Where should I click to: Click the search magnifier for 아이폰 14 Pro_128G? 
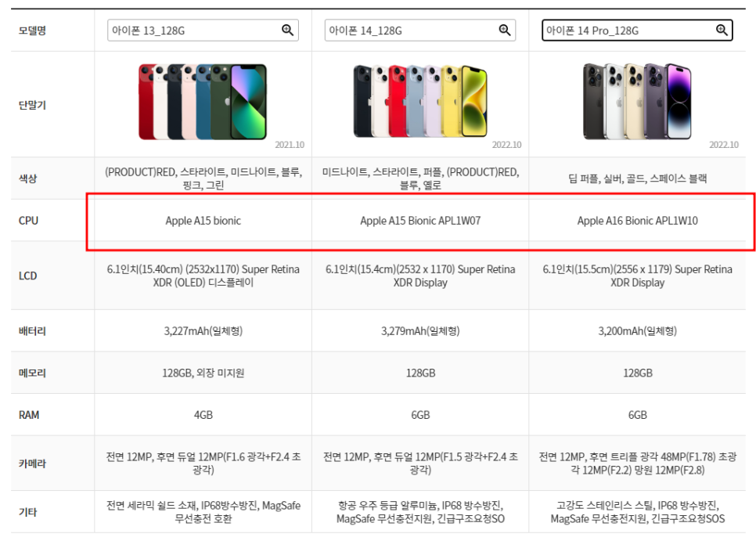point(722,30)
